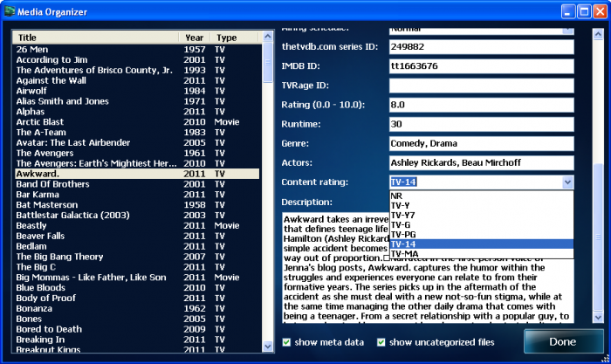Click title list scrollbar up arrow
This screenshot has width=611, height=364.
[x=268, y=37]
